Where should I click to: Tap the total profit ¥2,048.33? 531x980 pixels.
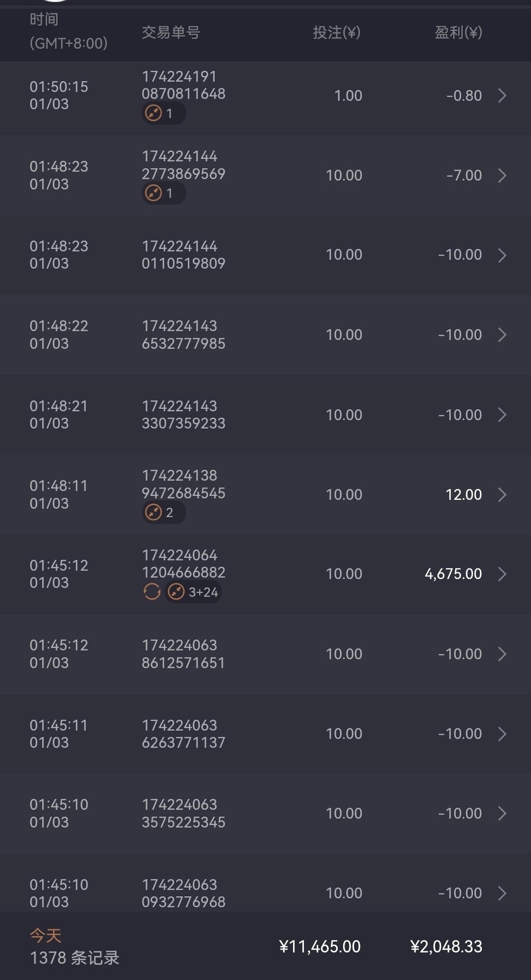pos(446,946)
